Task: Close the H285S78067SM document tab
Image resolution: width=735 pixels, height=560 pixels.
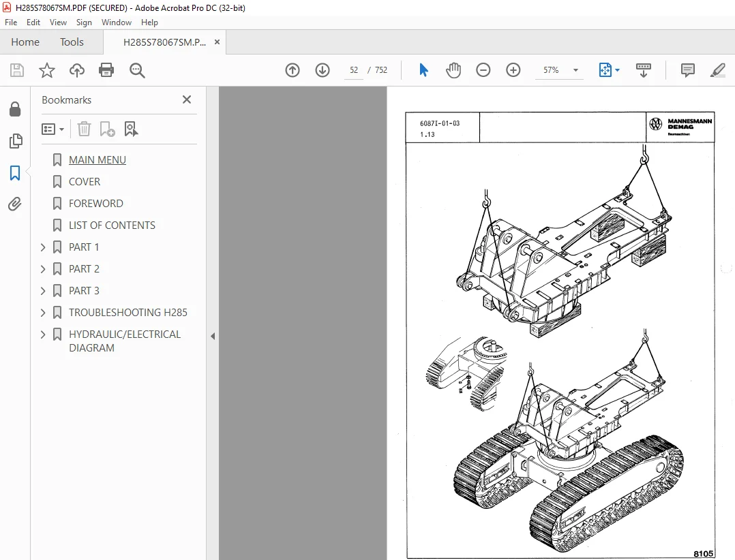Action: (217, 42)
